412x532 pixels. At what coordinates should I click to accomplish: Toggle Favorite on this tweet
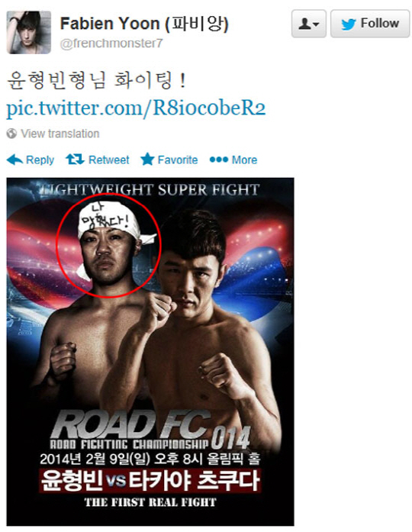pos(178,160)
